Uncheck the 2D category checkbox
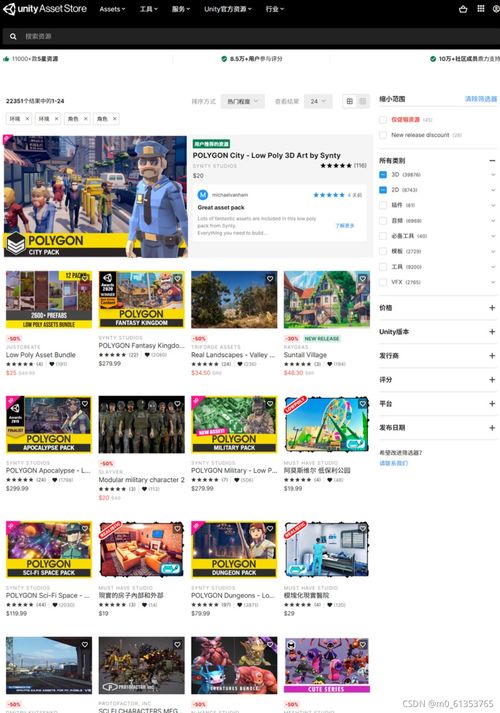This screenshot has width=500, height=713. tap(383, 190)
